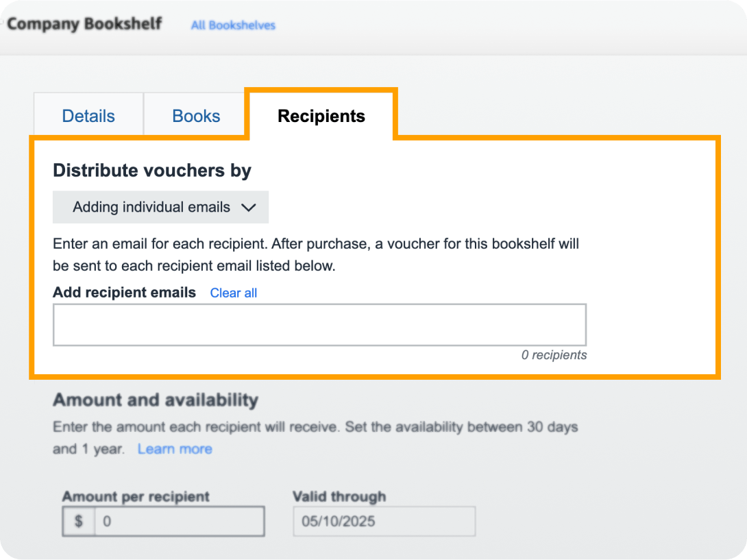The width and height of the screenshot is (747, 560).
Task: Click the dollar sign currency prefix
Action: 79,522
